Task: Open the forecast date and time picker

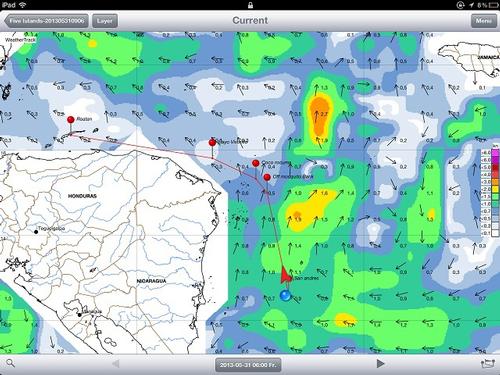Action: click(248, 365)
